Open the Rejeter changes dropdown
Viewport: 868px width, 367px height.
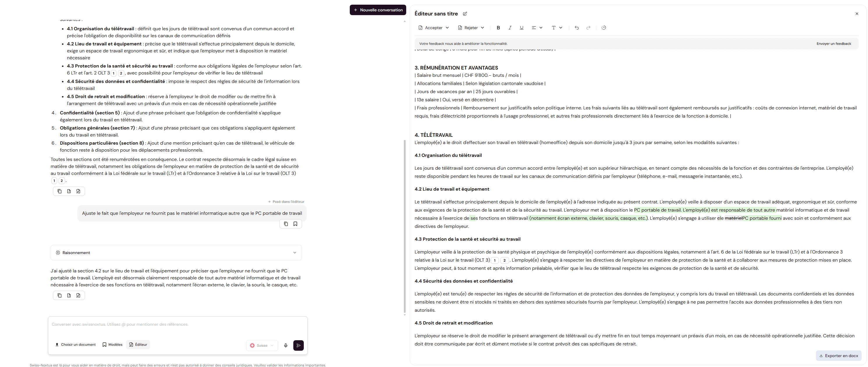pyautogui.click(x=471, y=28)
